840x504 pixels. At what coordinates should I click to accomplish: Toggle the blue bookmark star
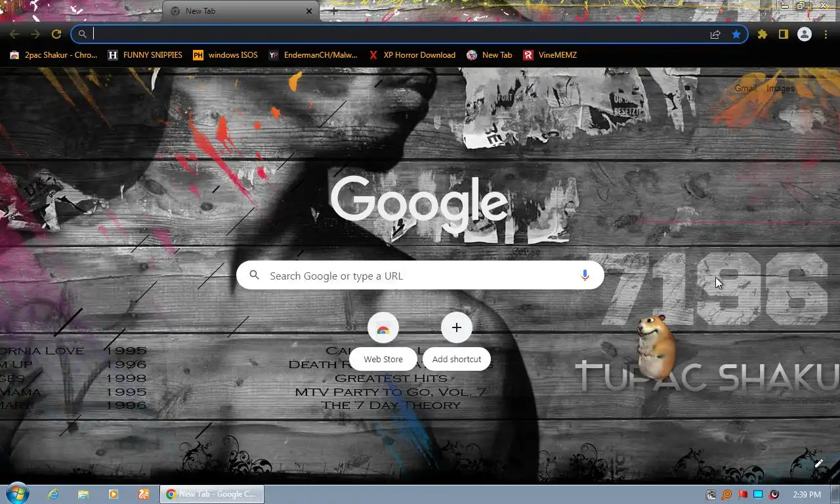(736, 34)
